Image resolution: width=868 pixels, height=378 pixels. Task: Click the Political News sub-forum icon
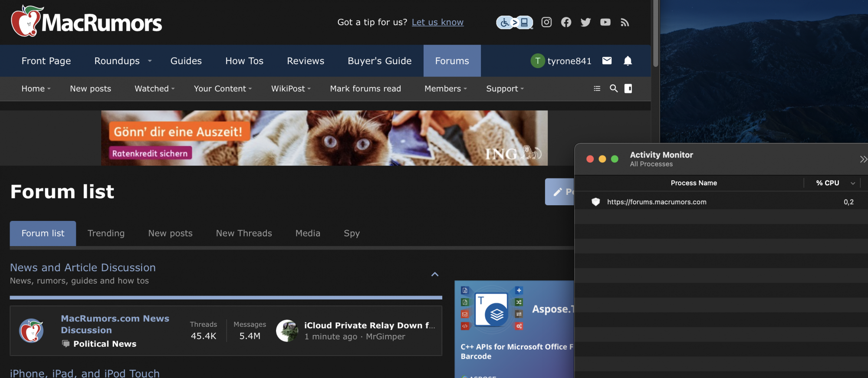click(66, 344)
